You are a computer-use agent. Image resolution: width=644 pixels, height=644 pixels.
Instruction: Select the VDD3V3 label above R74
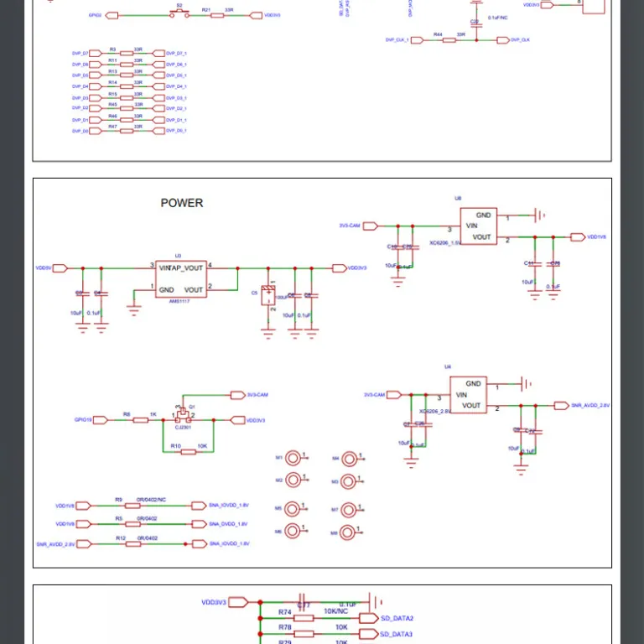214,603
